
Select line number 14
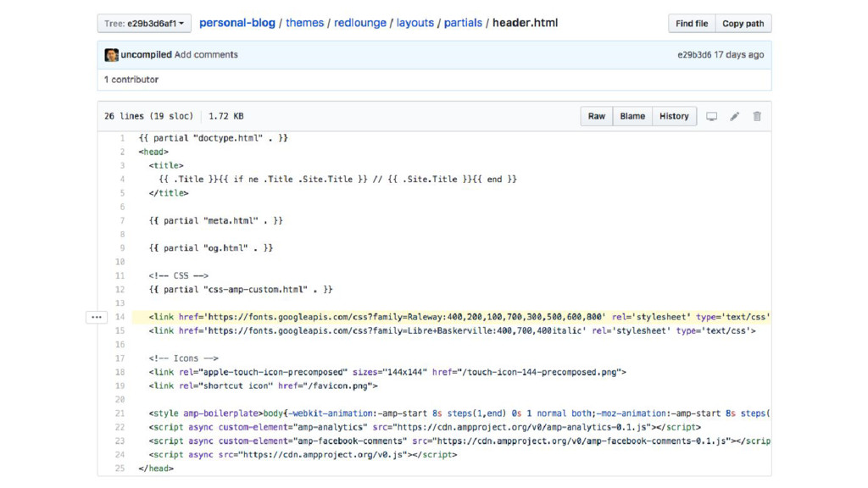(x=120, y=317)
